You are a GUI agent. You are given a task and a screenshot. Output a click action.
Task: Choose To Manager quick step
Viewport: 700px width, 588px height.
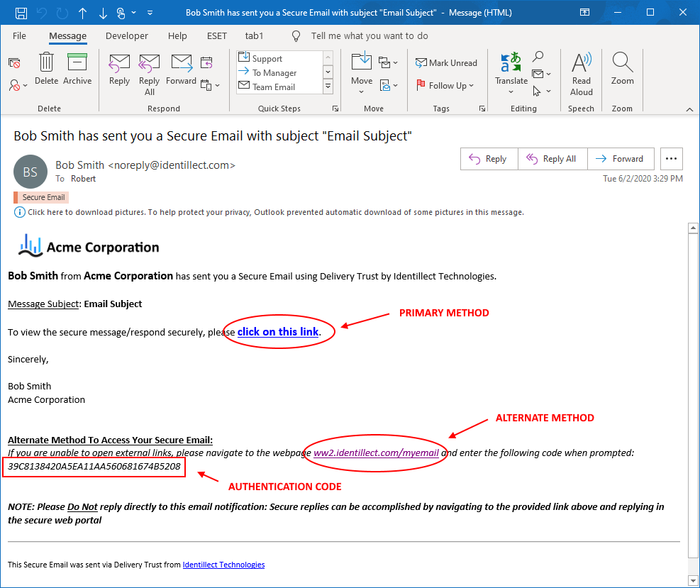click(x=274, y=72)
